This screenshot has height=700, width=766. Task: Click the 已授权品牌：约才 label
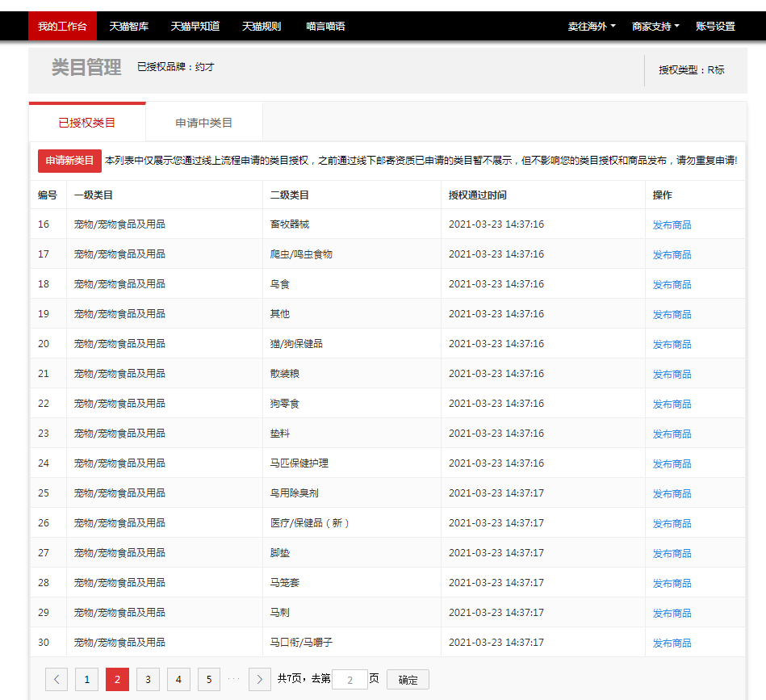pyautogui.click(x=176, y=66)
